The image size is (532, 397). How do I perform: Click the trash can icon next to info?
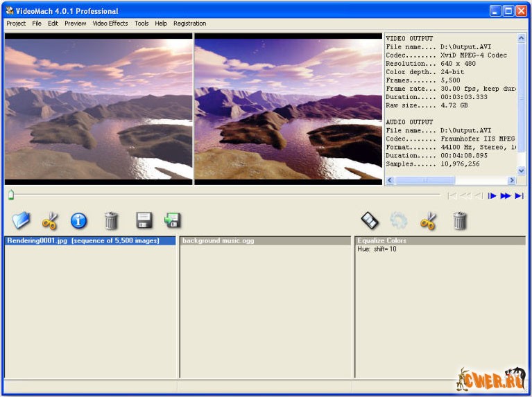coord(111,221)
